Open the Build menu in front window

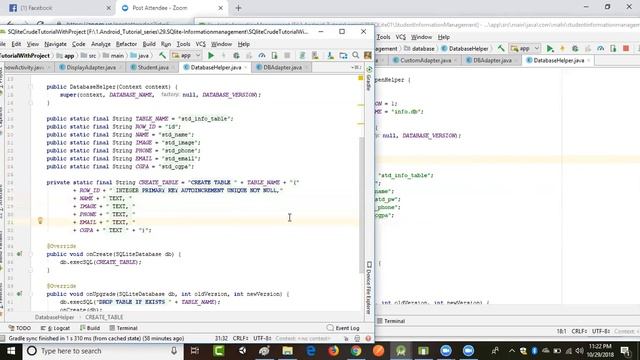(149, 44)
